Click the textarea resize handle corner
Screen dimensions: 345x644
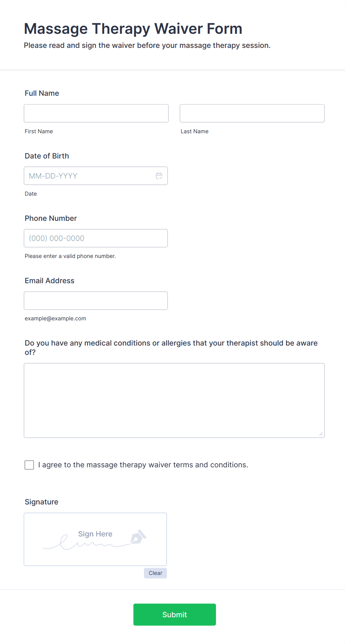click(x=321, y=434)
